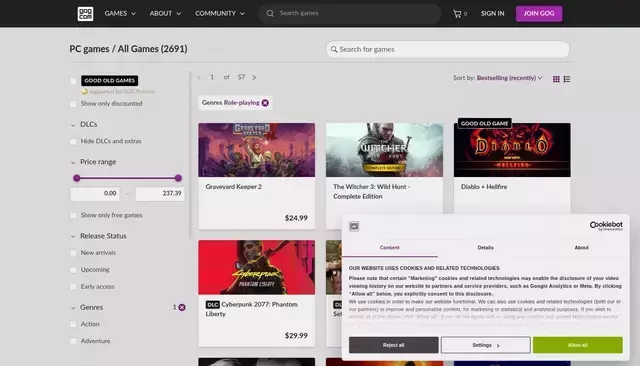
Task: Open the Games dropdown menu
Action: [x=120, y=13]
